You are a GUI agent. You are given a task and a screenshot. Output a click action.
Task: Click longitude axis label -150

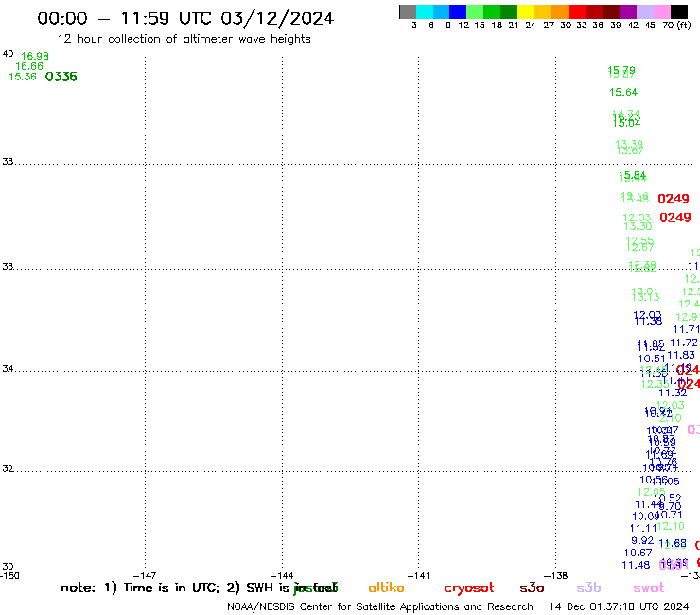pyautogui.click(x=9, y=576)
